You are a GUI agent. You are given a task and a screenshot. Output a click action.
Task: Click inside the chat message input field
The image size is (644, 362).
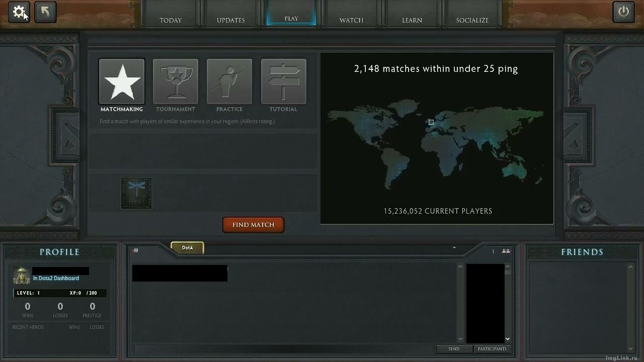(x=282, y=348)
